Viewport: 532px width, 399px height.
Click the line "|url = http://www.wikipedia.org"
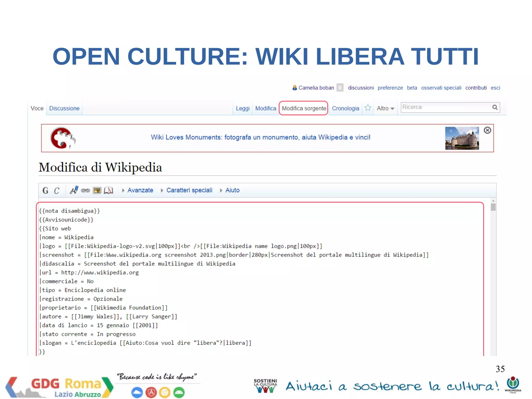pos(89,272)
